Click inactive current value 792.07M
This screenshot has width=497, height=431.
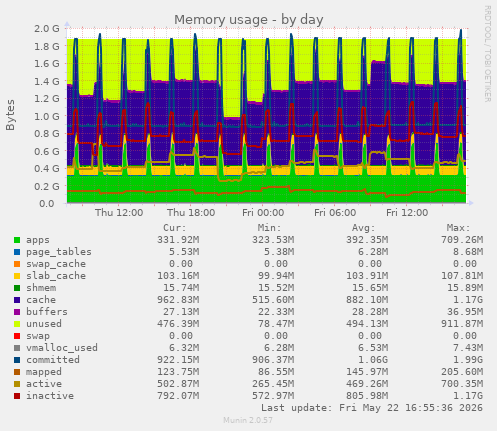178,396
